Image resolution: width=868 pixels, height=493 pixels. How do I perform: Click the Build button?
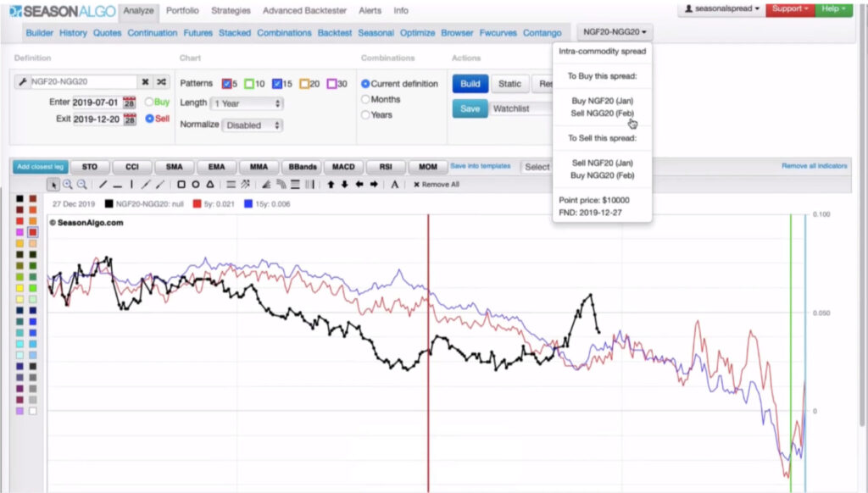pyautogui.click(x=469, y=84)
